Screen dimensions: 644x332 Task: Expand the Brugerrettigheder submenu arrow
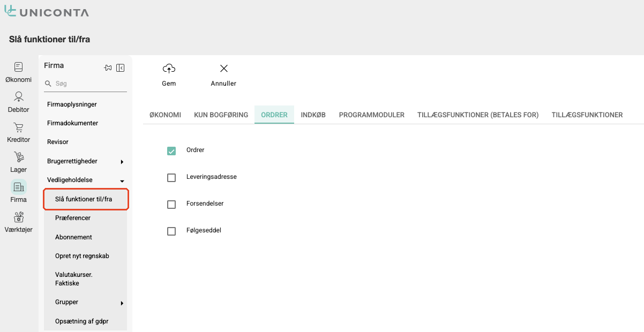(x=122, y=162)
